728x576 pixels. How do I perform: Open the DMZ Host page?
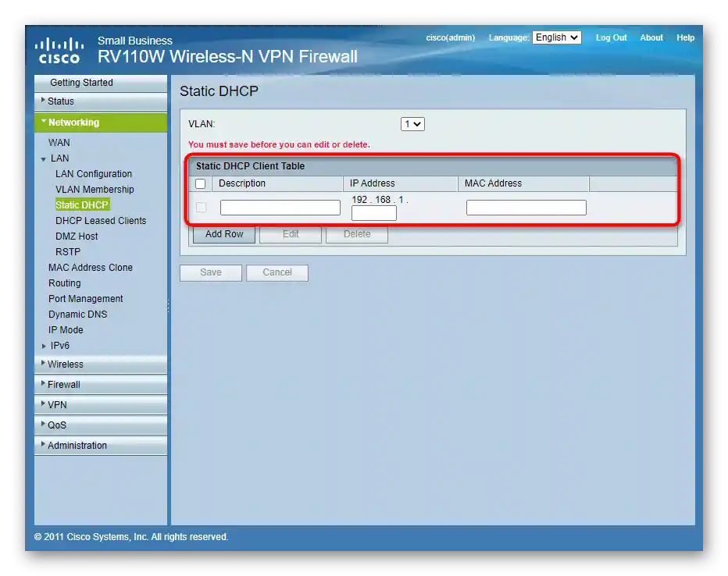point(77,236)
